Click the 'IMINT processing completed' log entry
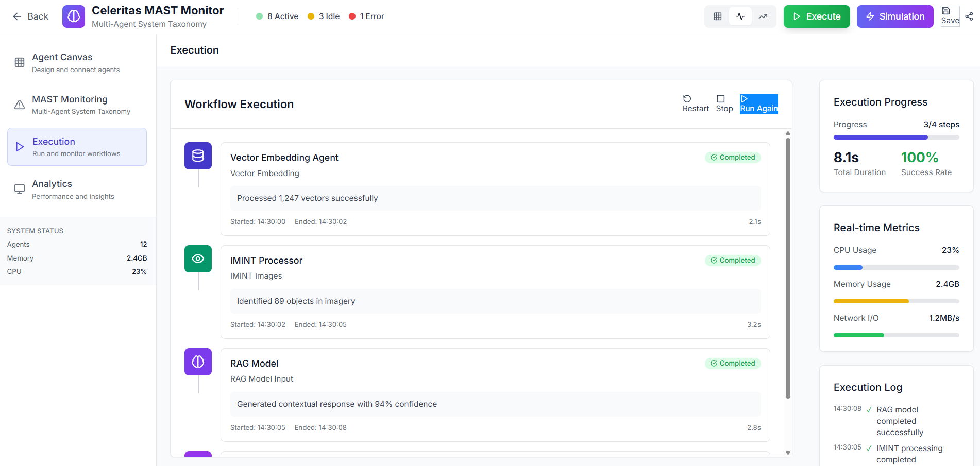The width and height of the screenshot is (980, 466). tap(909, 454)
